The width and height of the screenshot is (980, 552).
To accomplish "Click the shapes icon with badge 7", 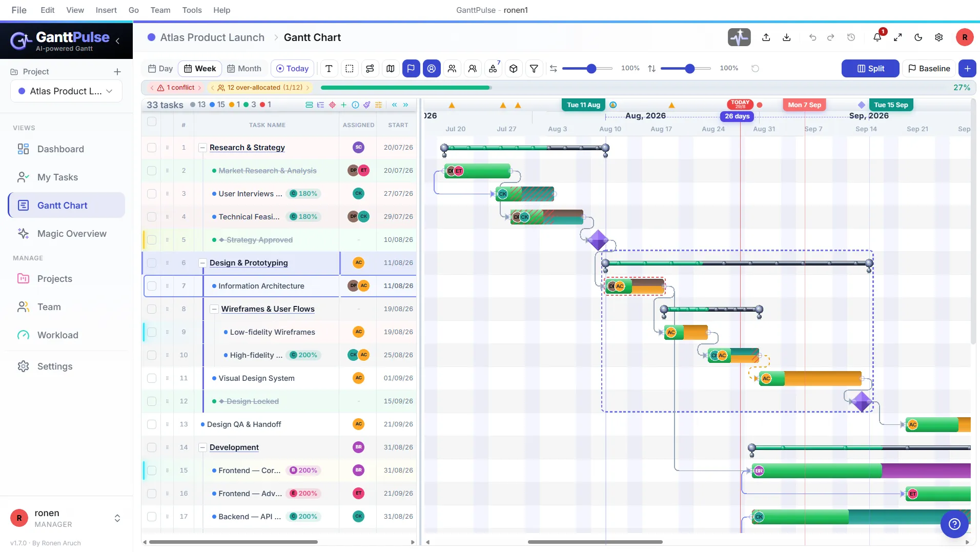I will click(493, 69).
